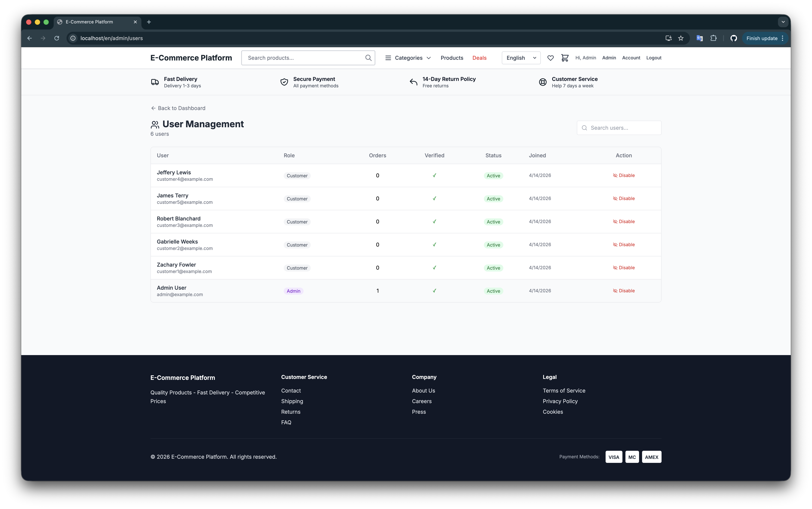Expand the Categories dropdown
Viewport: 812px width, 509px height.
408,58
